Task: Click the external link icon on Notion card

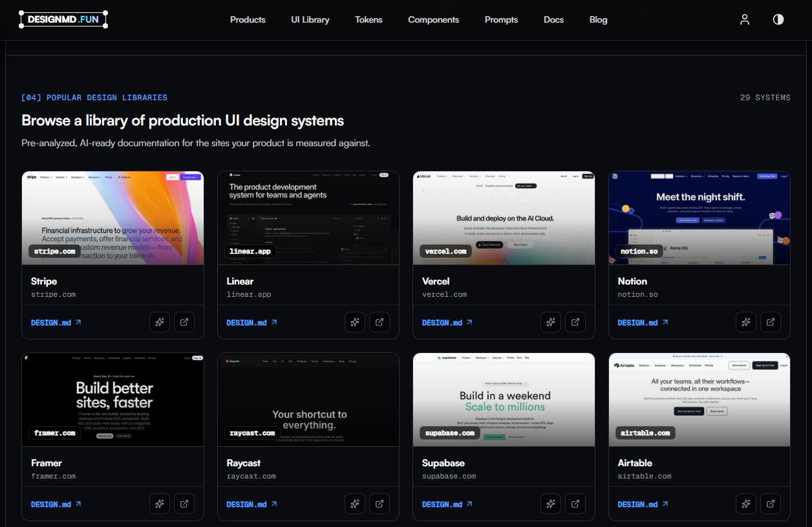Action: 771,322
